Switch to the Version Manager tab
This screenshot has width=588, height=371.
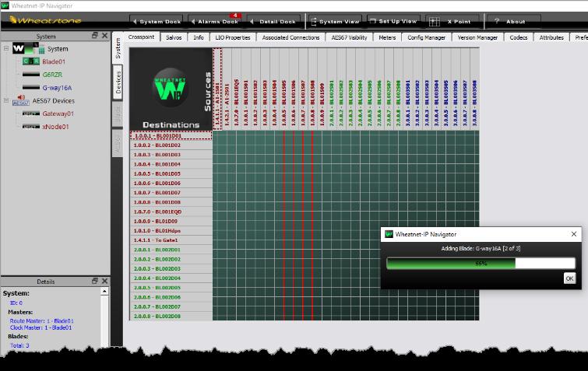point(477,37)
